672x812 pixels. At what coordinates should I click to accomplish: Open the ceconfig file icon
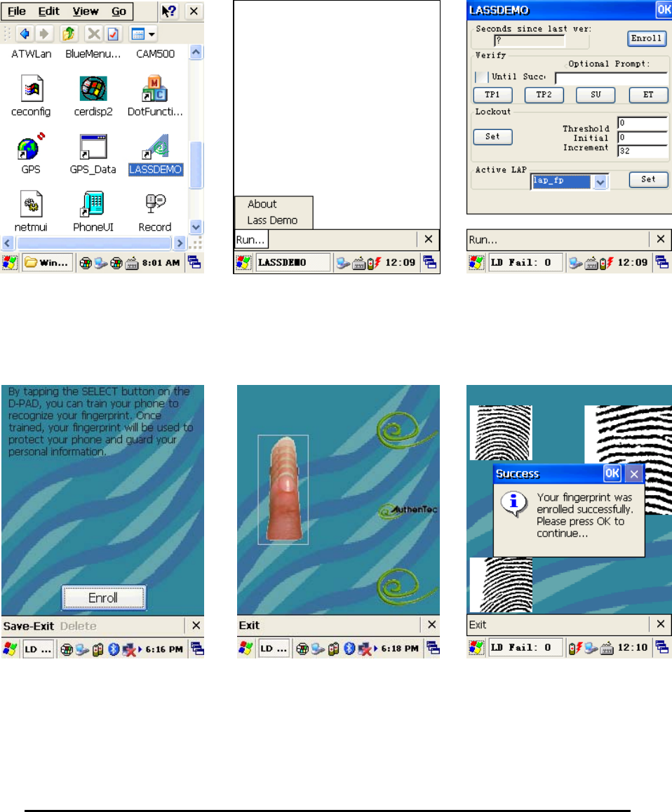pos(32,88)
